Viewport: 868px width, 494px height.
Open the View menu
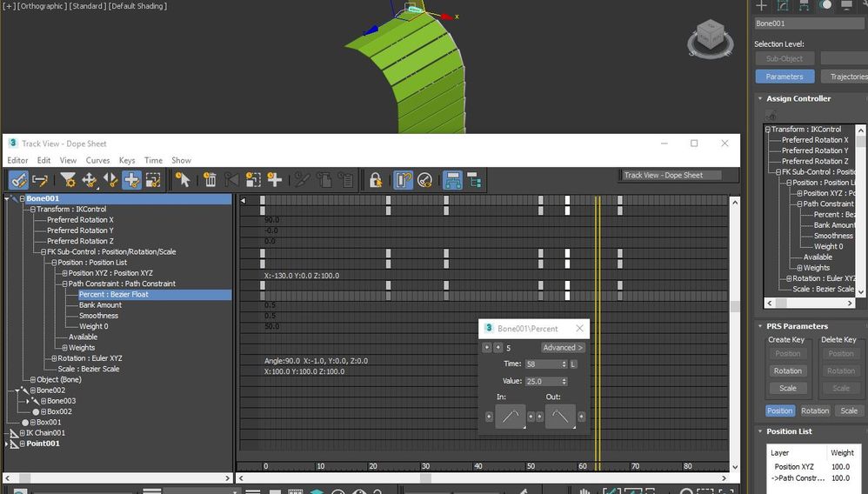pyautogui.click(x=68, y=160)
